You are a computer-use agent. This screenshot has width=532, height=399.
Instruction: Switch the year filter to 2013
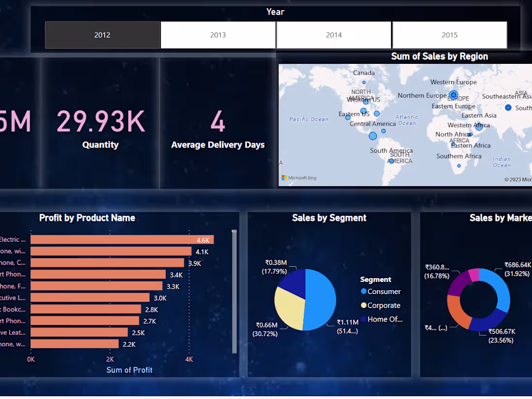(x=218, y=35)
